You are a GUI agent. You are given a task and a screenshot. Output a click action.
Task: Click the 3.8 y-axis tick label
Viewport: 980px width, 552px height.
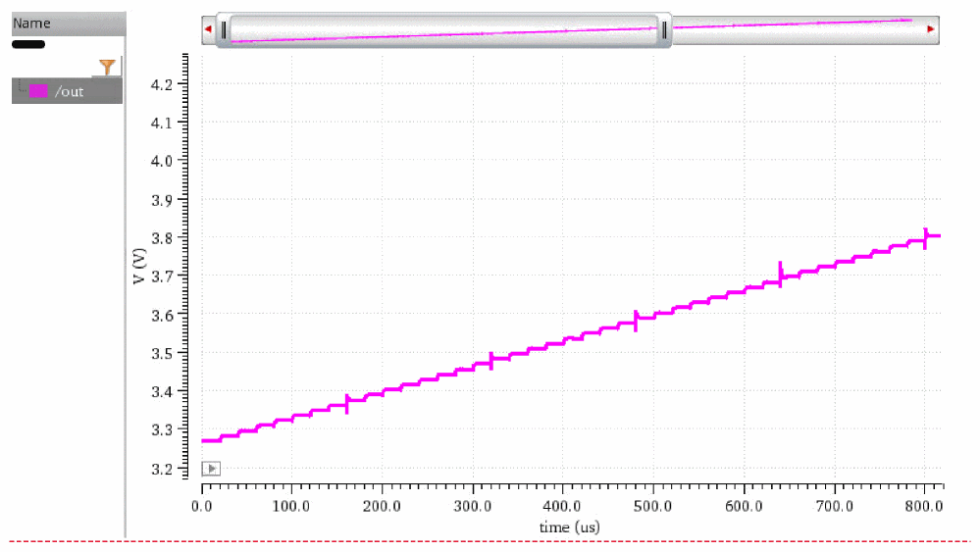(x=161, y=238)
